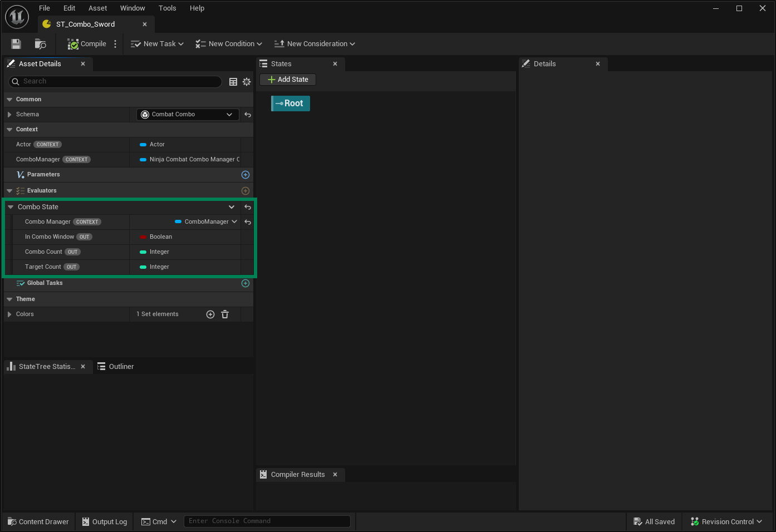Delete all Colors set elements
The height and width of the screenshot is (532, 776).
(225, 314)
